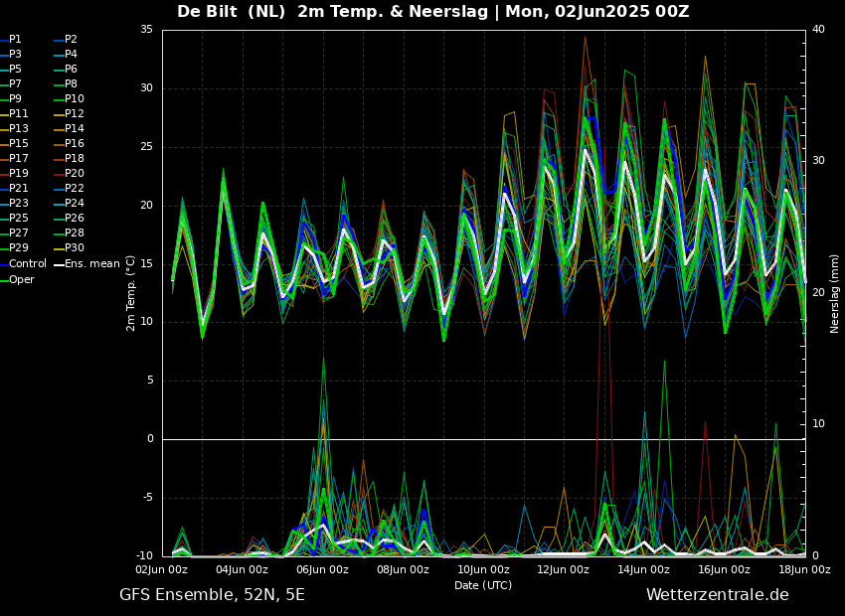Viewport: 845px width, 616px height.
Task: Click the Date (UTC) axis title
Action: [483, 585]
